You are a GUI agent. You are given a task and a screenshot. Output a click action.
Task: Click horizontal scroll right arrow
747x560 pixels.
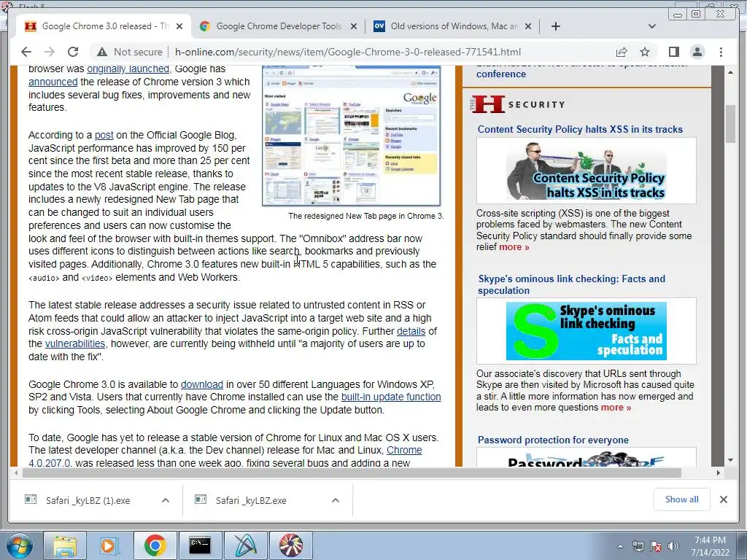pyautogui.click(x=719, y=472)
